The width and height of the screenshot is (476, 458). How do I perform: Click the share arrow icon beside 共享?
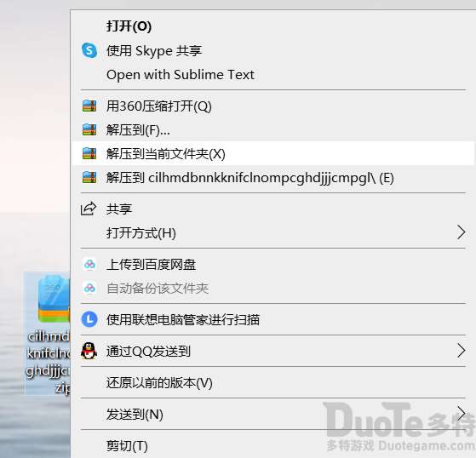coord(89,209)
